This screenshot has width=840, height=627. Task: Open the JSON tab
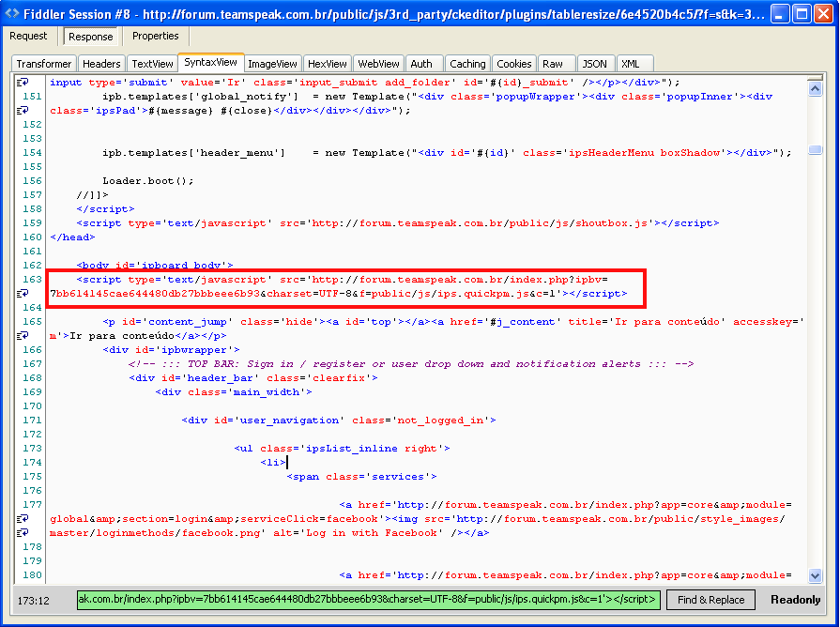click(595, 64)
